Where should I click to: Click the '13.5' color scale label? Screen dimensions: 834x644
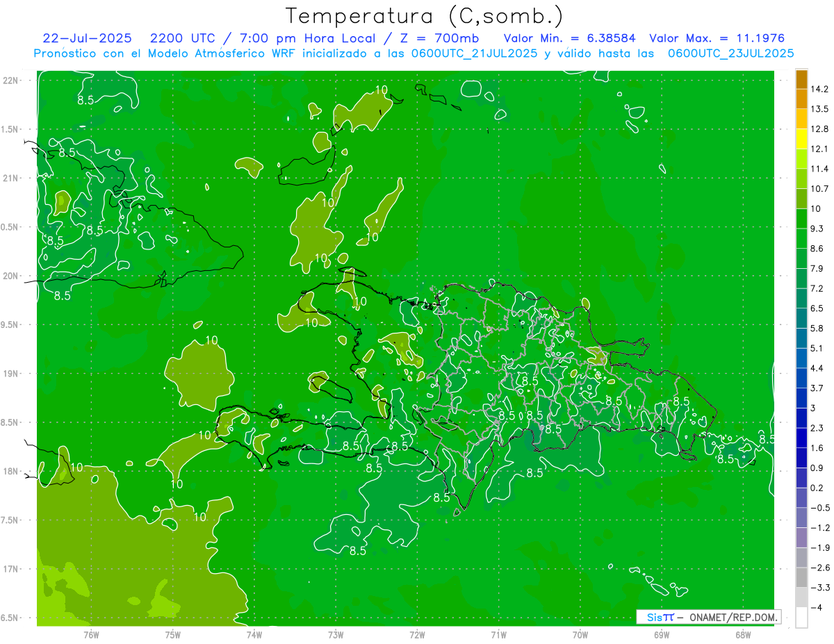point(819,109)
